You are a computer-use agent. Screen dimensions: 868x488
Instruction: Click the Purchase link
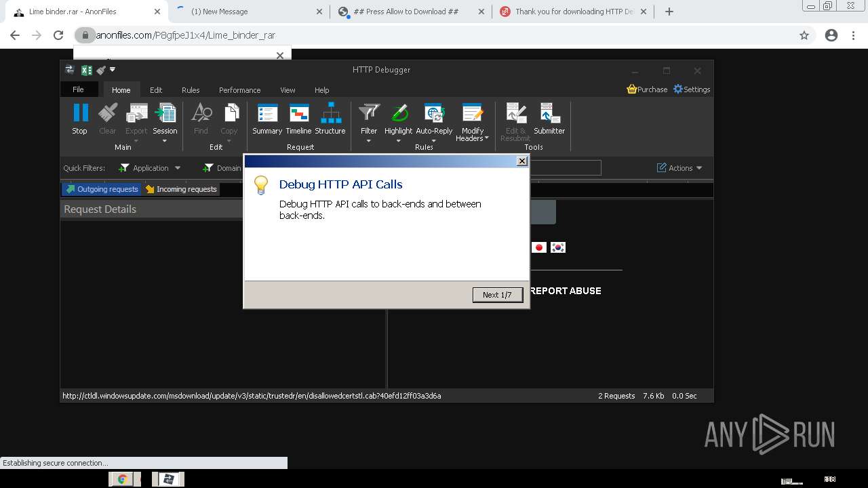point(647,89)
